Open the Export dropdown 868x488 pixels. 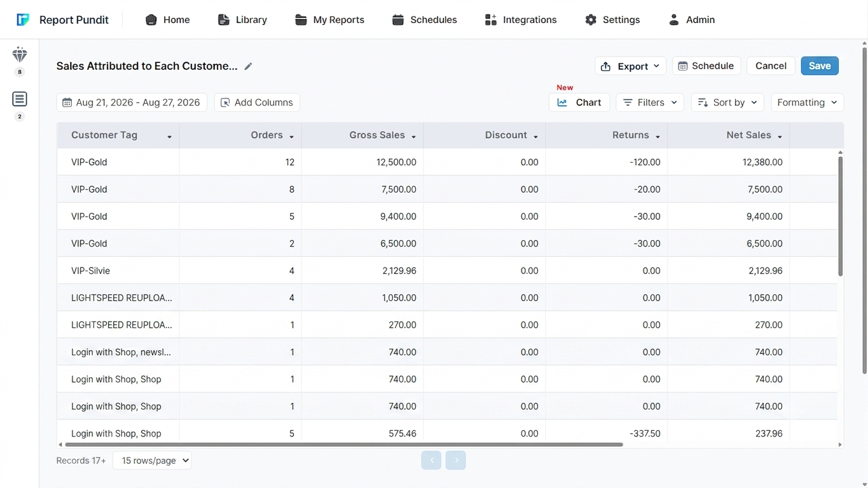pyautogui.click(x=631, y=66)
